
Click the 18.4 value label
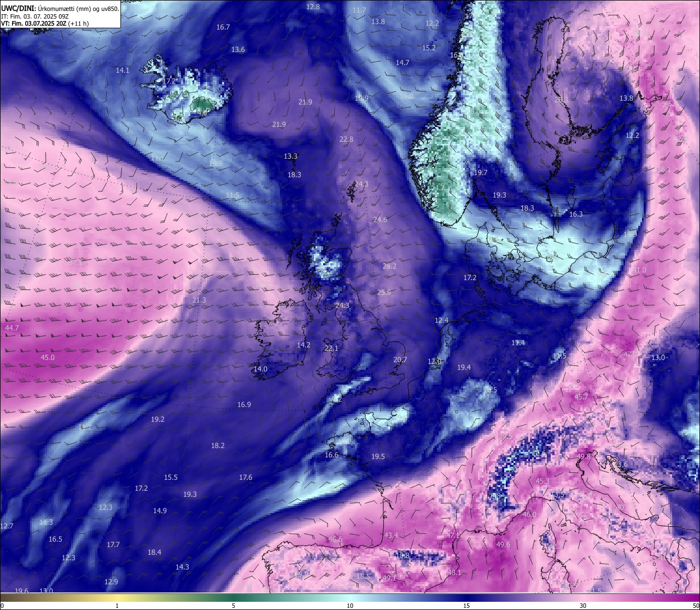(x=154, y=552)
